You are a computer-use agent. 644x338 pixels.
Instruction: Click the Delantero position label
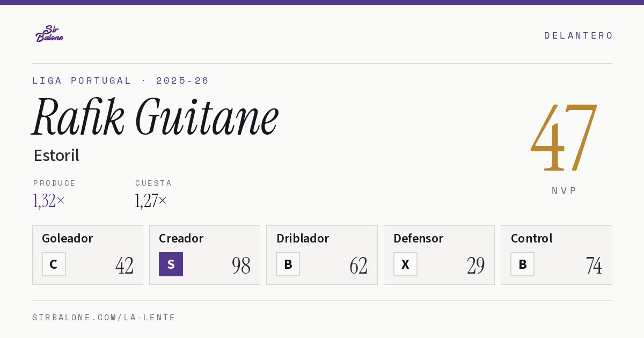point(579,35)
